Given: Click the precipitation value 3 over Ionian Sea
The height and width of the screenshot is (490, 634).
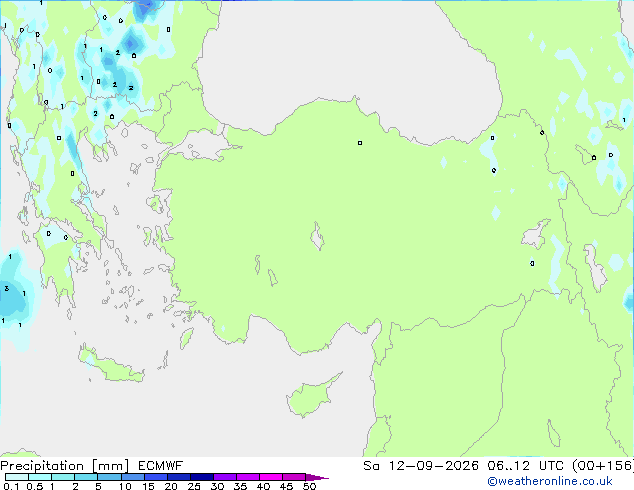Looking at the screenshot, I should tap(6, 289).
